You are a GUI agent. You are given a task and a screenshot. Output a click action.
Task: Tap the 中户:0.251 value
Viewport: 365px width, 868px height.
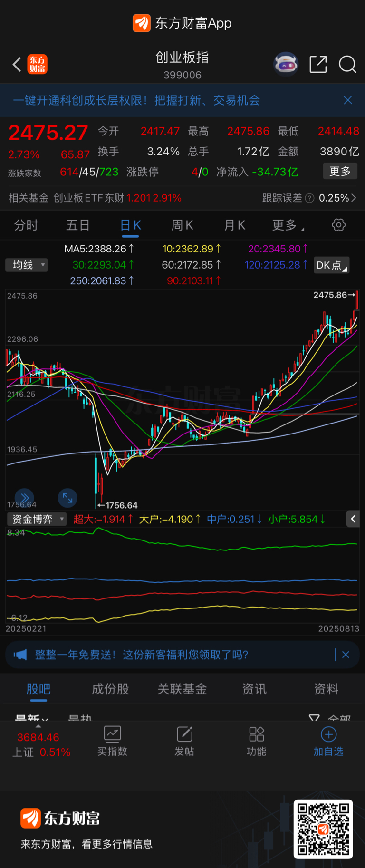pyautogui.click(x=234, y=519)
